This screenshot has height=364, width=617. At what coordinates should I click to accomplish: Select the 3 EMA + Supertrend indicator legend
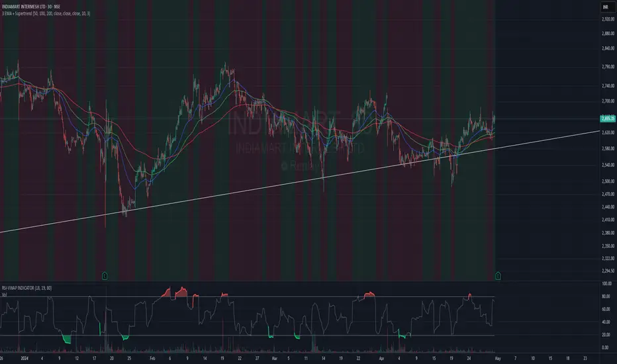(46, 13)
